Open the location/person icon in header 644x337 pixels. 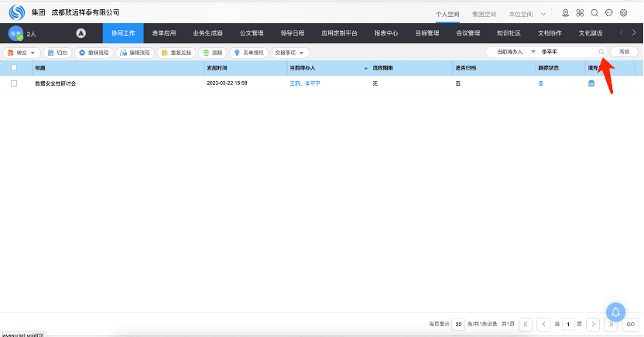pyautogui.click(x=566, y=13)
